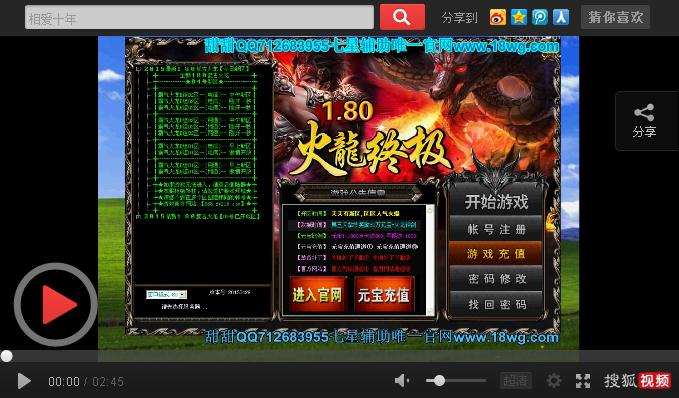Open the player settings gear
Image resolution: width=679 pixels, height=398 pixels.
tap(553, 381)
